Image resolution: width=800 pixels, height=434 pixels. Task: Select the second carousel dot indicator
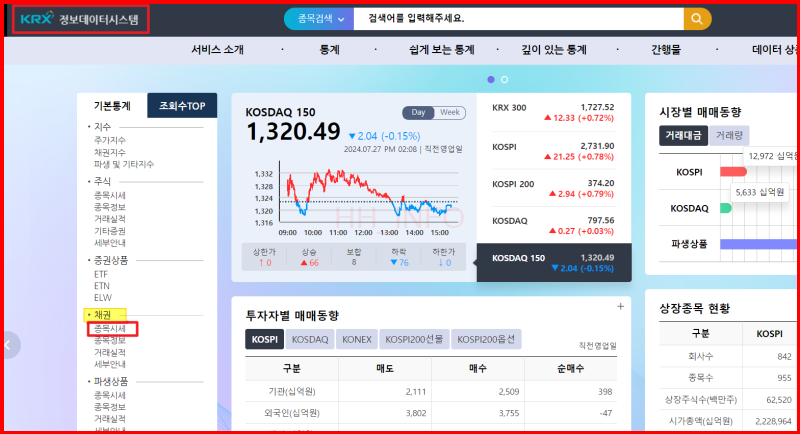point(505,80)
